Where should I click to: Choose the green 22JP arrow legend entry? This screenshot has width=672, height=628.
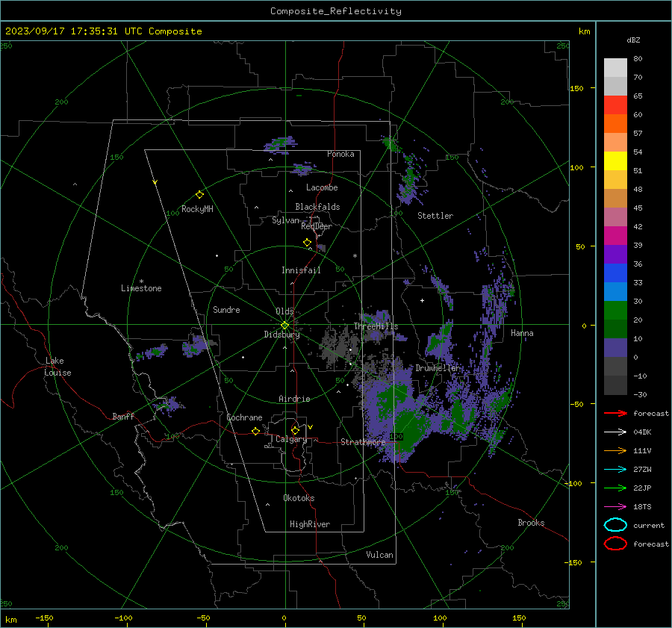pyautogui.click(x=615, y=488)
